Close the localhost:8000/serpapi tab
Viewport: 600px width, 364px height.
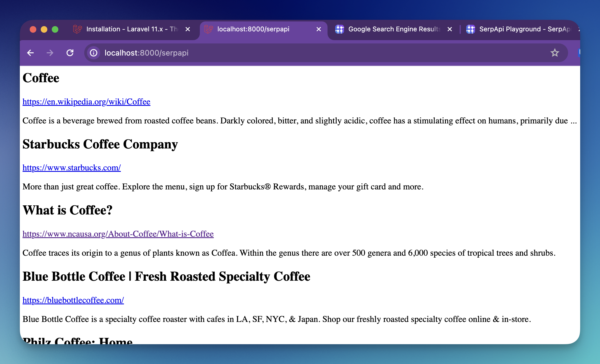pos(319,29)
